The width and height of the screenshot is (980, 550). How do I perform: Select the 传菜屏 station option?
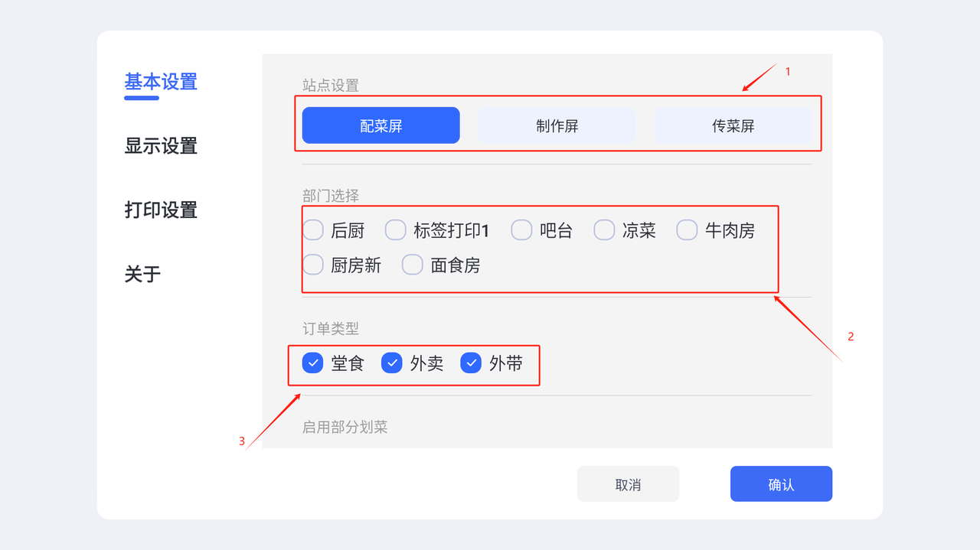[733, 125]
